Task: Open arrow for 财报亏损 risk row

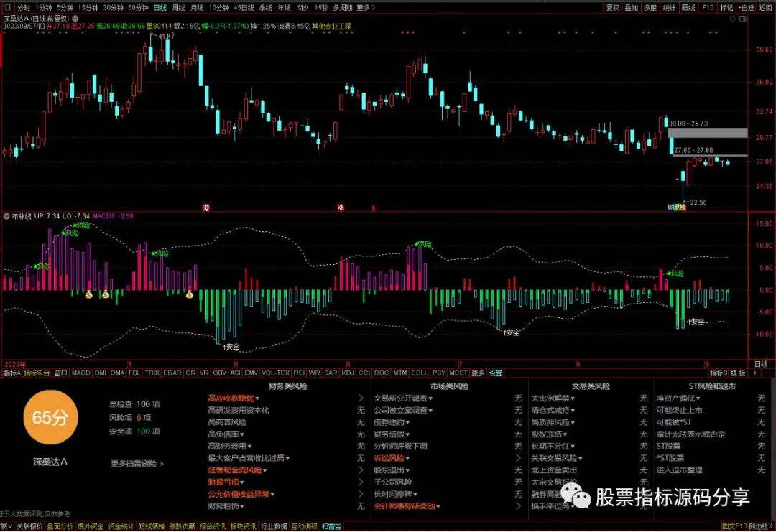Action: (361, 482)
